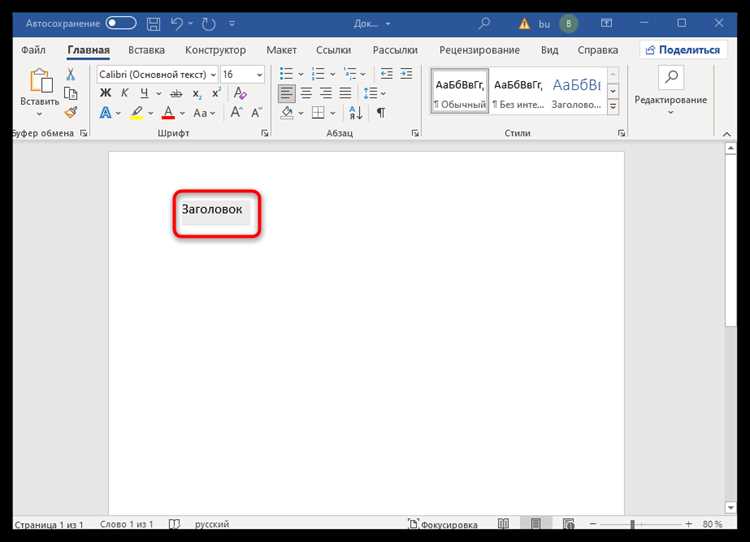Toggle bold Ж formatting
This screenshot has height=542, width=750.
pos(105,93)
